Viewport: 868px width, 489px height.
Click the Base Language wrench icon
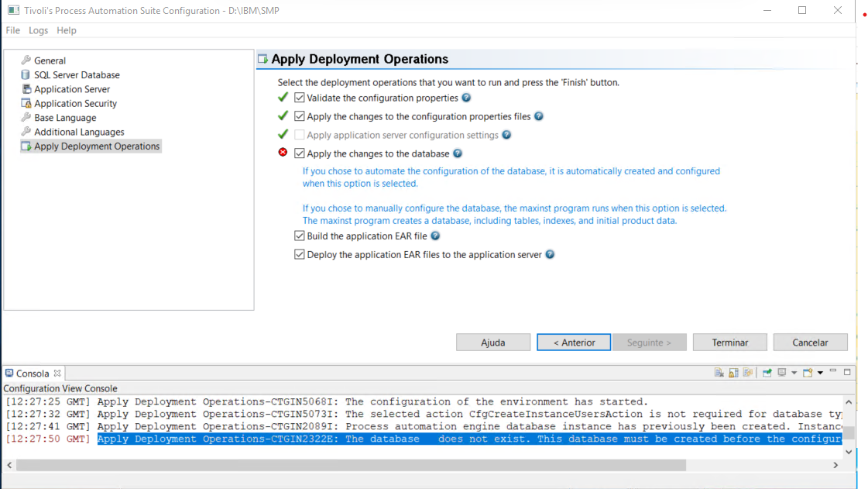coord(26,117)
